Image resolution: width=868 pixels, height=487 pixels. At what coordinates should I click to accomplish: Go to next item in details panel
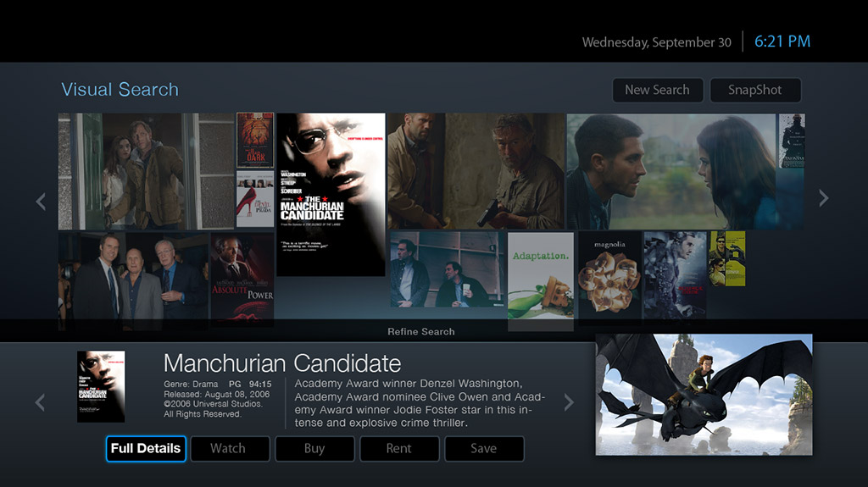tap(569, 402)
